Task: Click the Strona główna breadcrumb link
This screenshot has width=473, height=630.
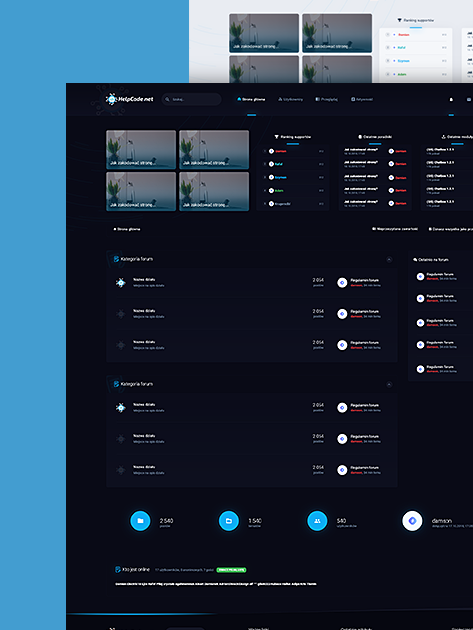Action: 127,229
